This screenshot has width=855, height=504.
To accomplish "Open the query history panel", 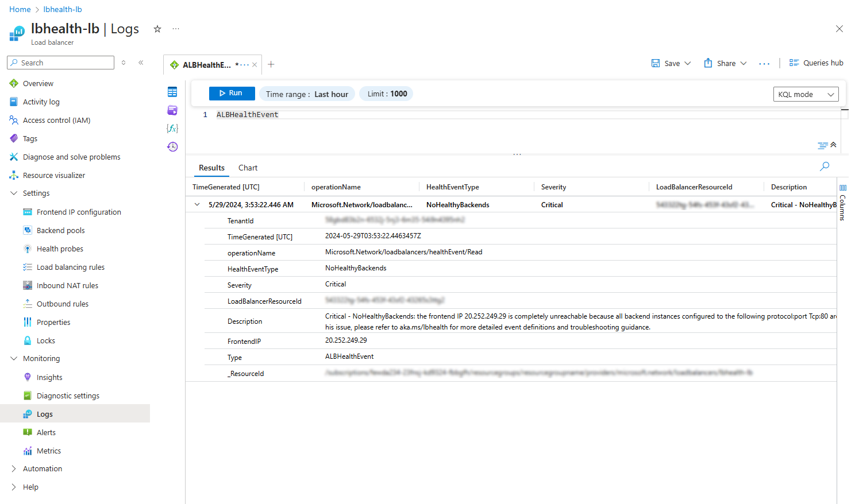I will 172,146.
